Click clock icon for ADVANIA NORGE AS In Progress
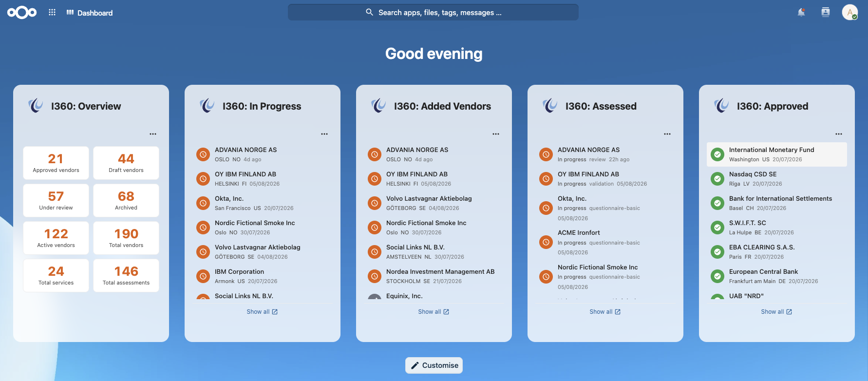This screenshot has height=381, width=868. (x=203, y=154)
